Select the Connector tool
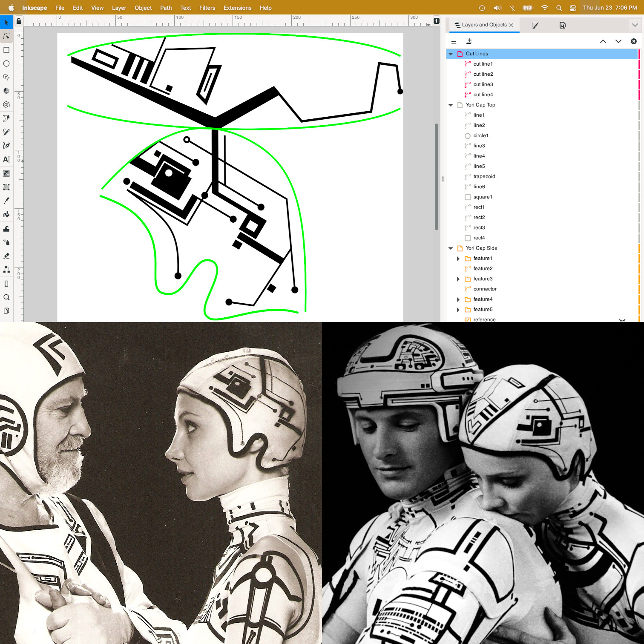Viewport: 644px width, 644px height. (x=6, y=270)
